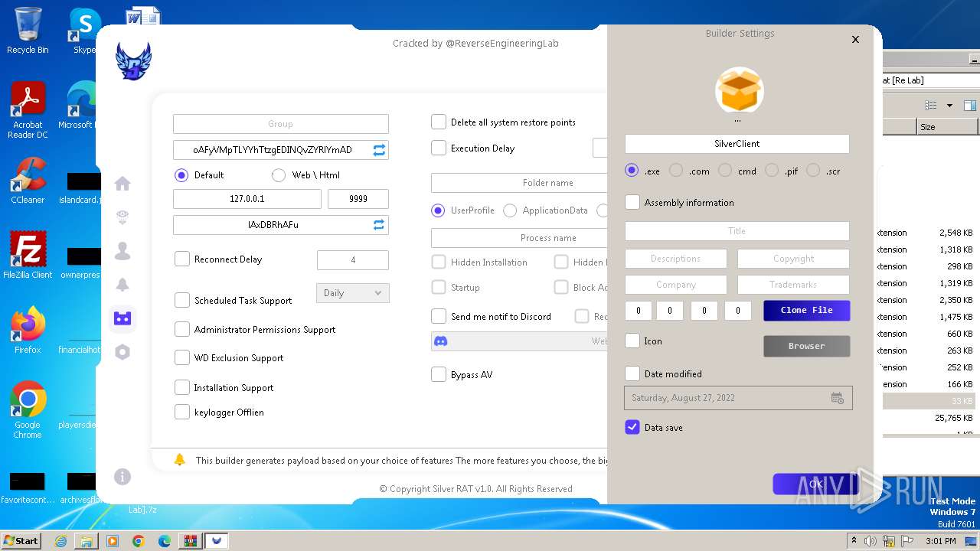Check Send me notif to Discord
The image size is (980, 551).
coord(439,316)
